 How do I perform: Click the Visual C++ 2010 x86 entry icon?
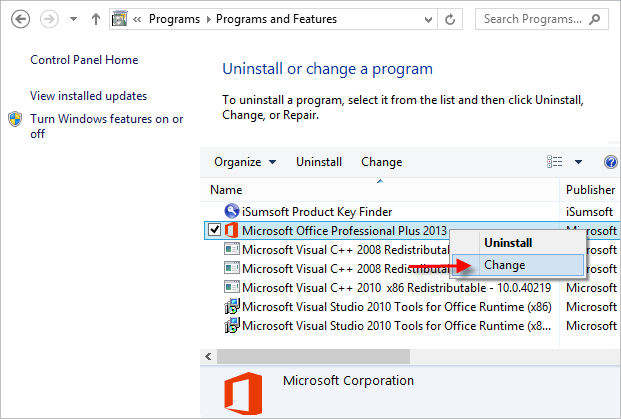coord(232,287)
